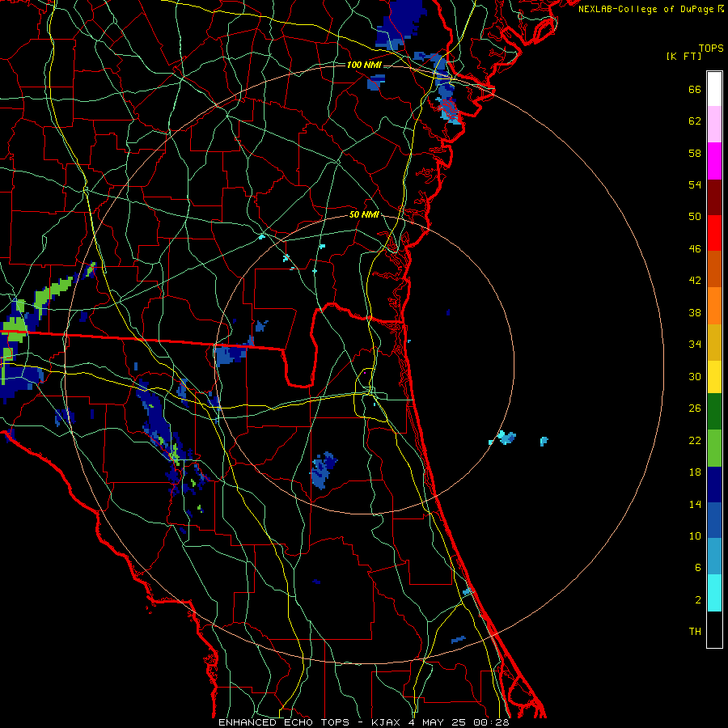Image resolution: width=728 pixels, height=728 pixels.
Task: Click the "TH" threshold legend label
Action: point(695,632)
